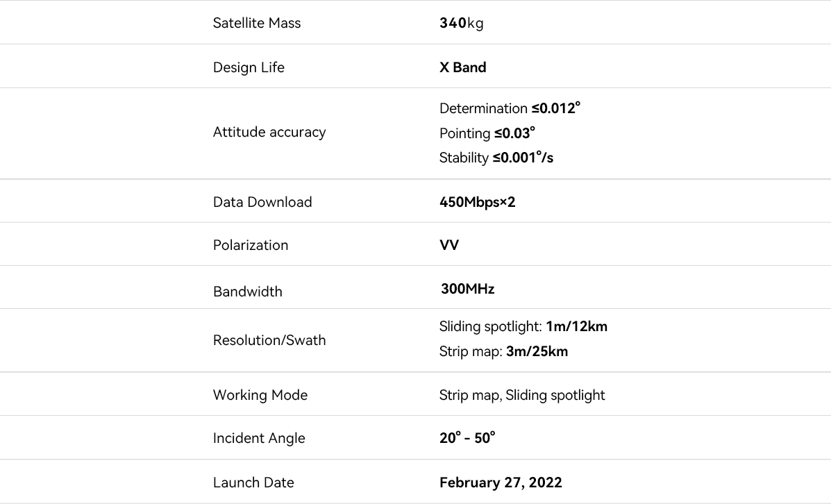Click the Polarization label

click(x=251, y=245)
